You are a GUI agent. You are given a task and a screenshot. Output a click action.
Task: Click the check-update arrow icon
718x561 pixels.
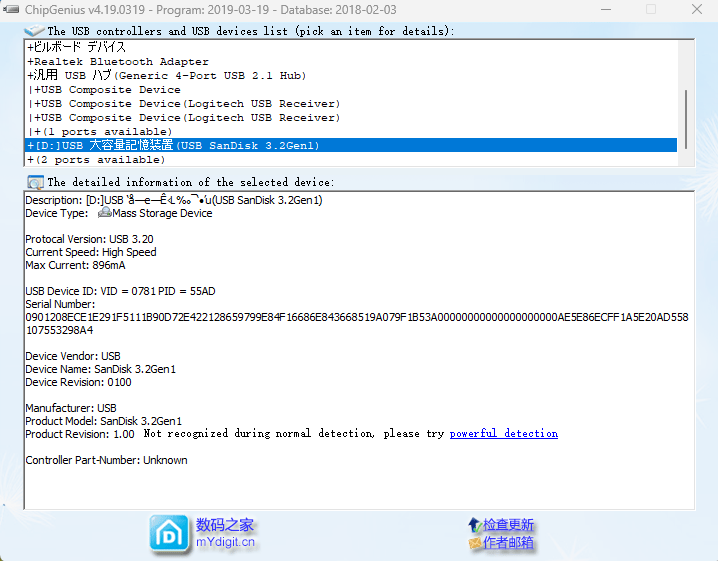(x=474, y=525)
